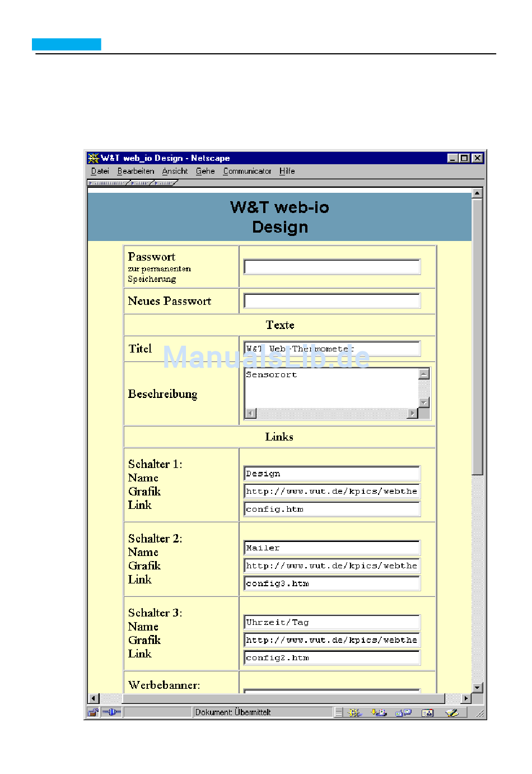The height and width of the screenshot is (774, 532).
Task: Click the Beschreibung textarea scroll left arrow
Action: click(x=251, y=414)
